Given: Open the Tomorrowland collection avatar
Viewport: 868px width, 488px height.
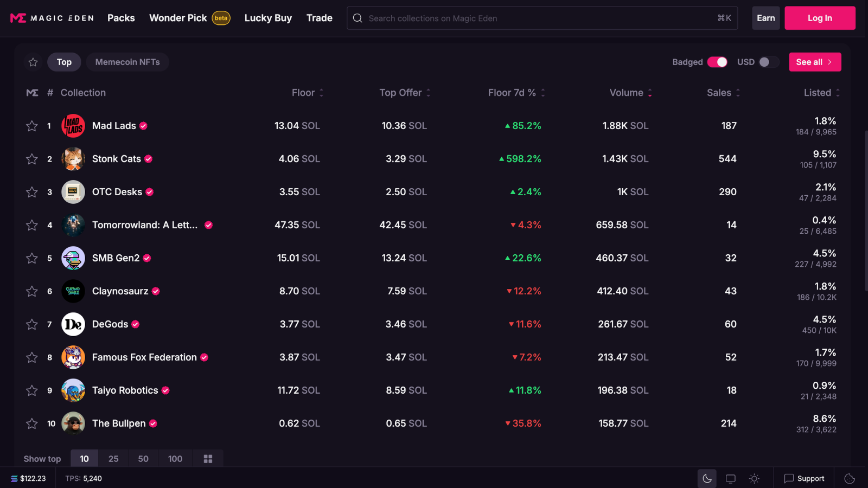Looking at the screenshot, I should coord(73,225).
